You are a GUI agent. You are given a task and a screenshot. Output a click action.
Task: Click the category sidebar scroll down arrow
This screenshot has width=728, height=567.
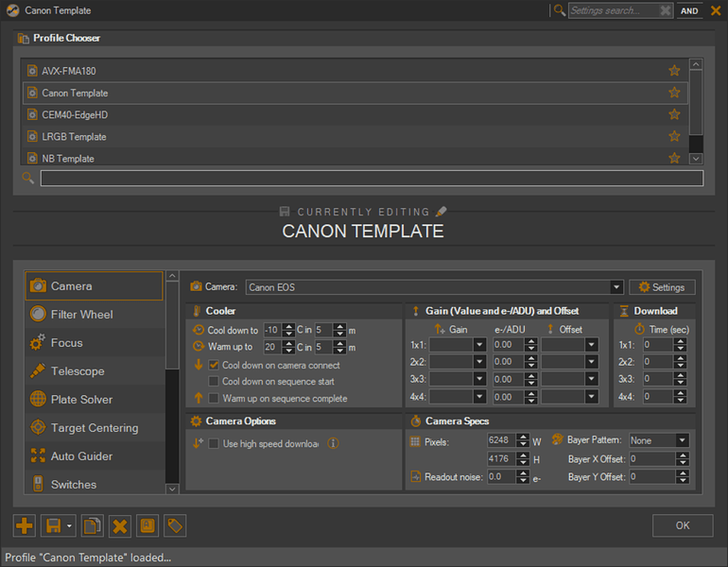(x=172, y=489)
